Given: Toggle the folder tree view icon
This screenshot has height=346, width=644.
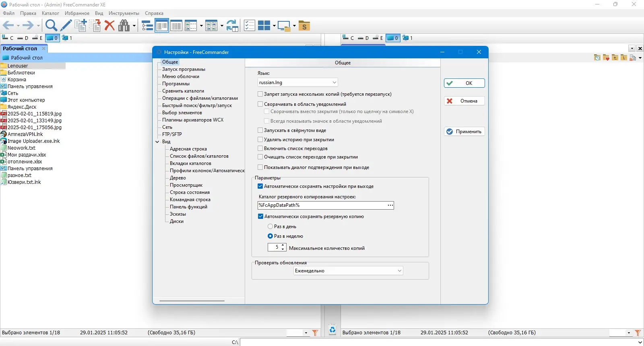Looking at the screenshot, I should (x=147, y=26).
